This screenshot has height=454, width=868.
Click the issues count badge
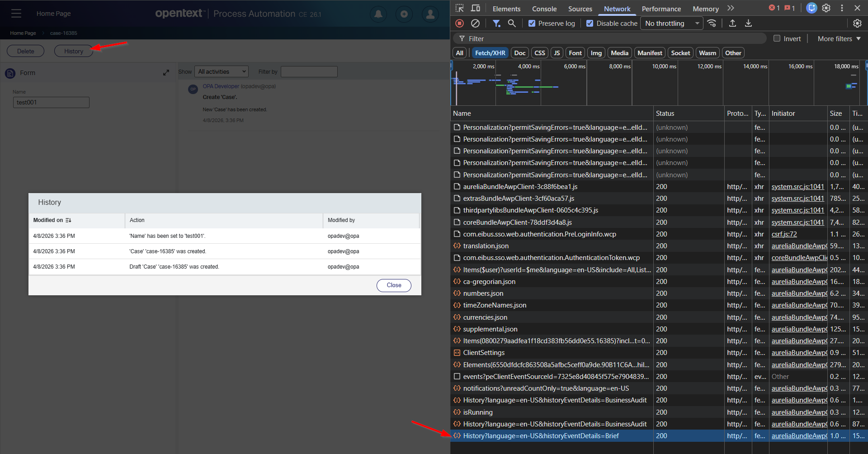[790, 8]
